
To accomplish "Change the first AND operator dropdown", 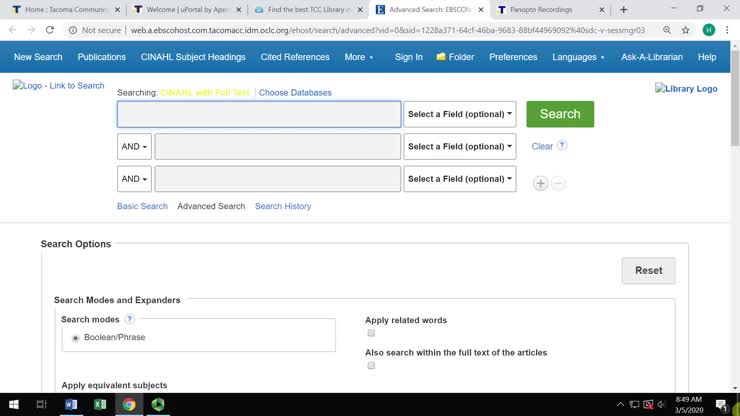I will click(x=135, y=146).
